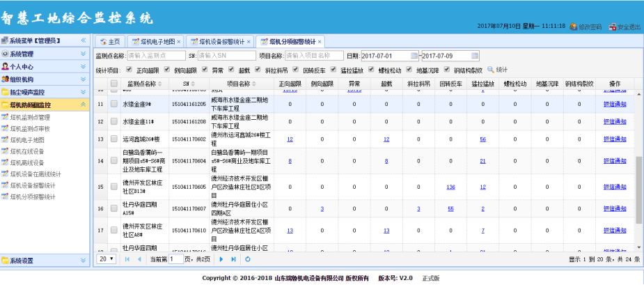Sort by 监测点名称 column sort arrows
Viewport: 644px width, 285px height.
160,84
